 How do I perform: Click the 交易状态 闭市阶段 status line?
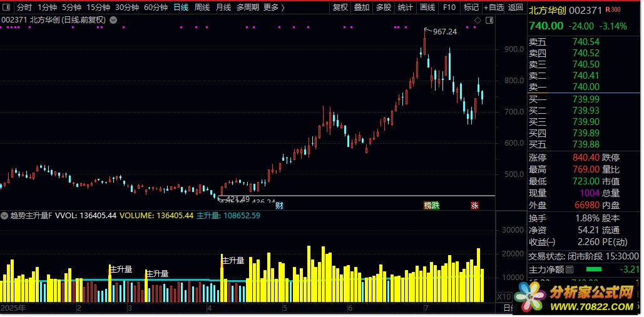(584, 256)
